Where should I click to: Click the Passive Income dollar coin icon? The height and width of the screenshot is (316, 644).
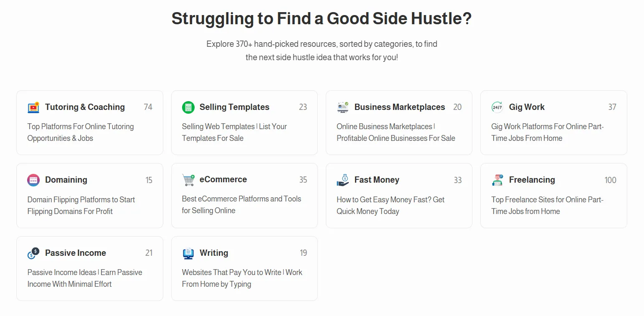point(33,253)
